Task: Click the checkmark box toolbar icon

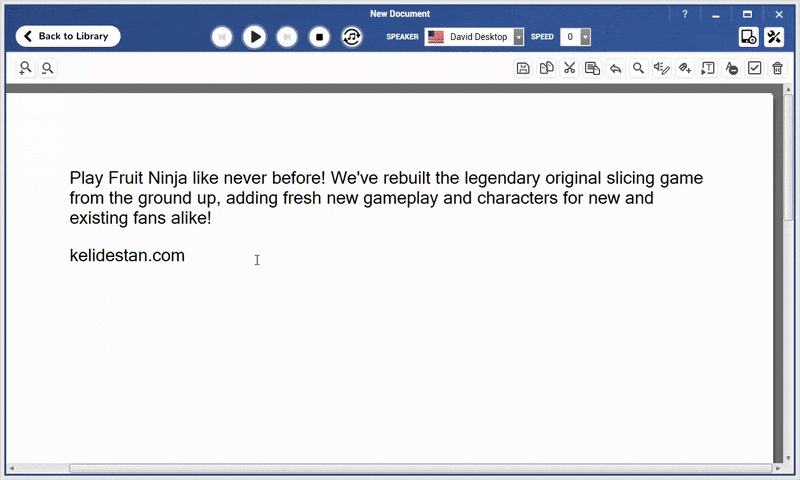Action: pyautogui.click(x=755, y=68)
